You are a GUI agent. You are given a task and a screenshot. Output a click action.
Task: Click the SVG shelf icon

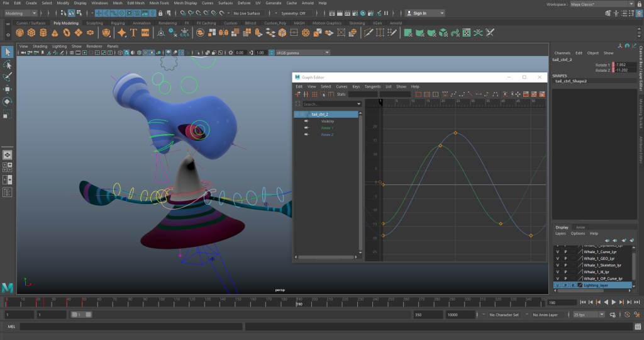pos(145,32)
